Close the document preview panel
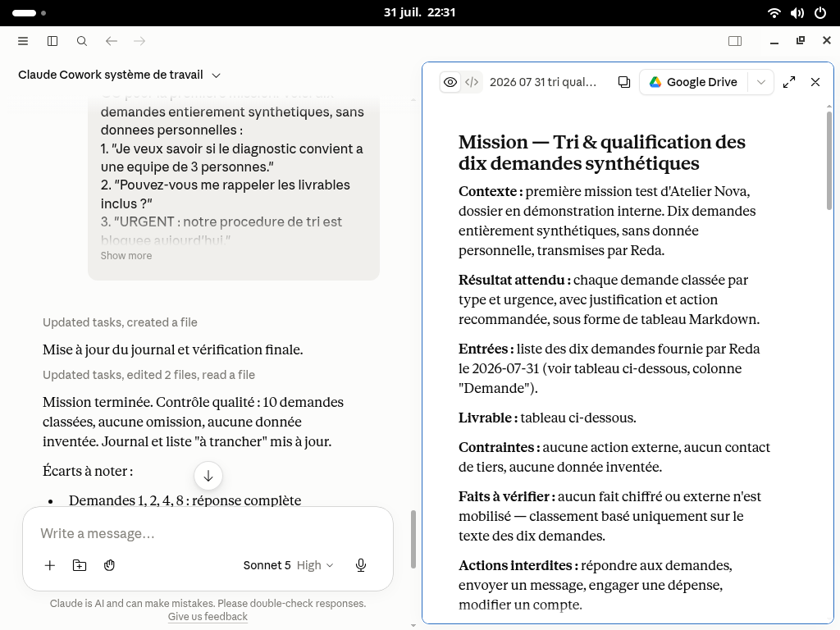Screen dimensions: 840x630 (x=815, y=82)
